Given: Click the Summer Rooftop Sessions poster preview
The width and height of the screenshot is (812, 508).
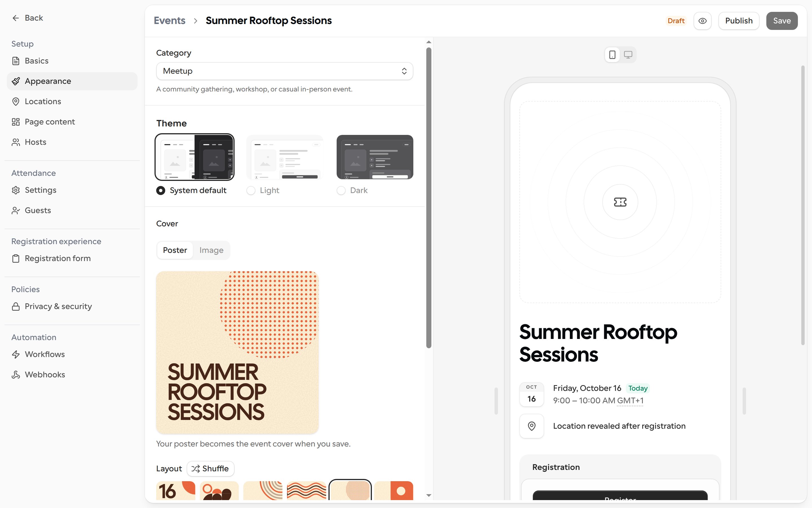Looking at the screenshot, I should pos(237,352).
